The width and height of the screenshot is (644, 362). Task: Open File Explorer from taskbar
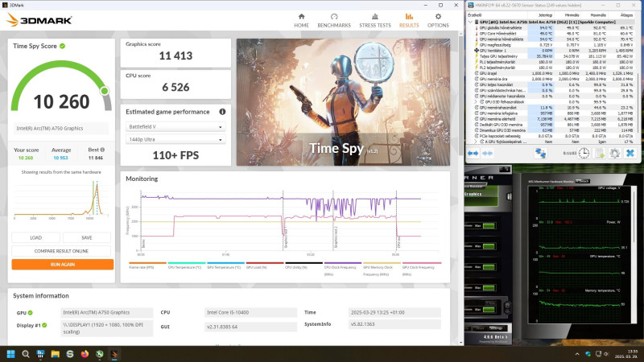tap(55, 354)
